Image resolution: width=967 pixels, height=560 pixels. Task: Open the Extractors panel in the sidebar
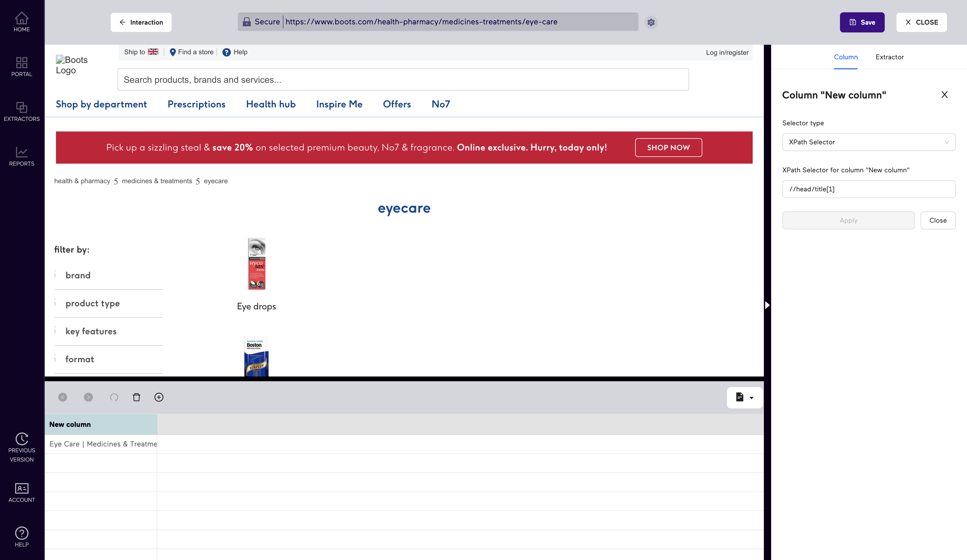pyautogui.click(x=22, y=111)
